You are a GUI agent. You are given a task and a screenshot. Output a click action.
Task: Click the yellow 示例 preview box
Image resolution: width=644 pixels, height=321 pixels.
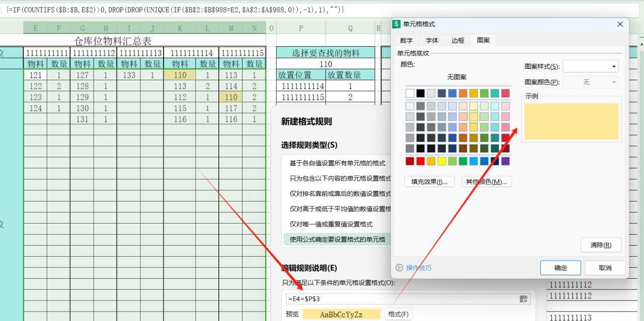coord(571,122)
